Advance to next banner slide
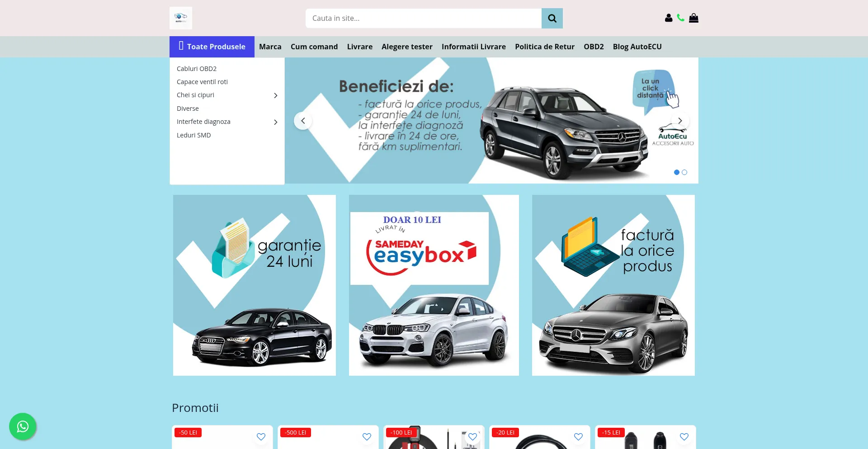This screenshot has width=868, height=449. coord(680,121)
